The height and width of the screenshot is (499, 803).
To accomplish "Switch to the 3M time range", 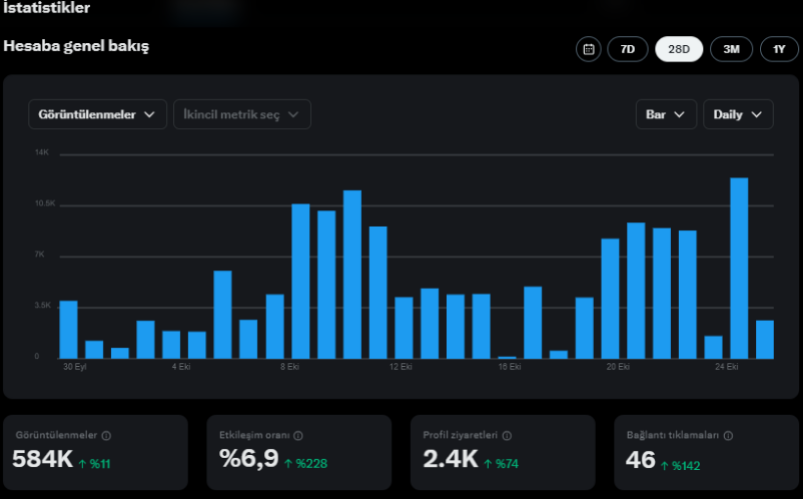I will [731, 49].
